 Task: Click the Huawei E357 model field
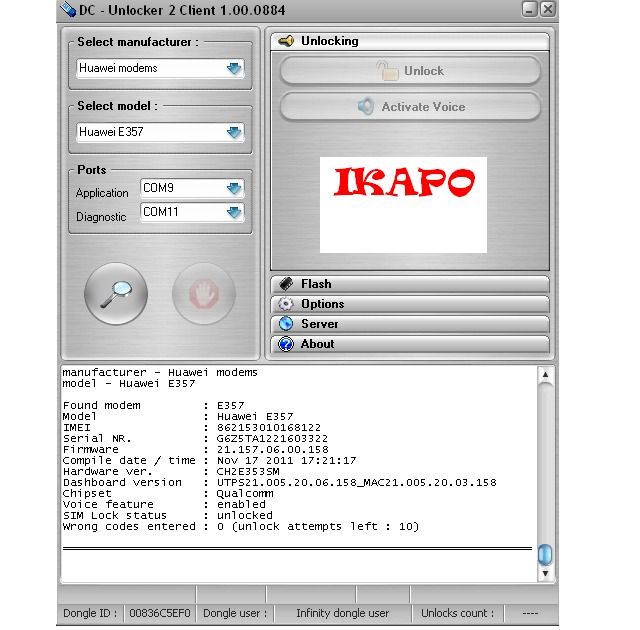pyautogui.click(x=160, y=132)
